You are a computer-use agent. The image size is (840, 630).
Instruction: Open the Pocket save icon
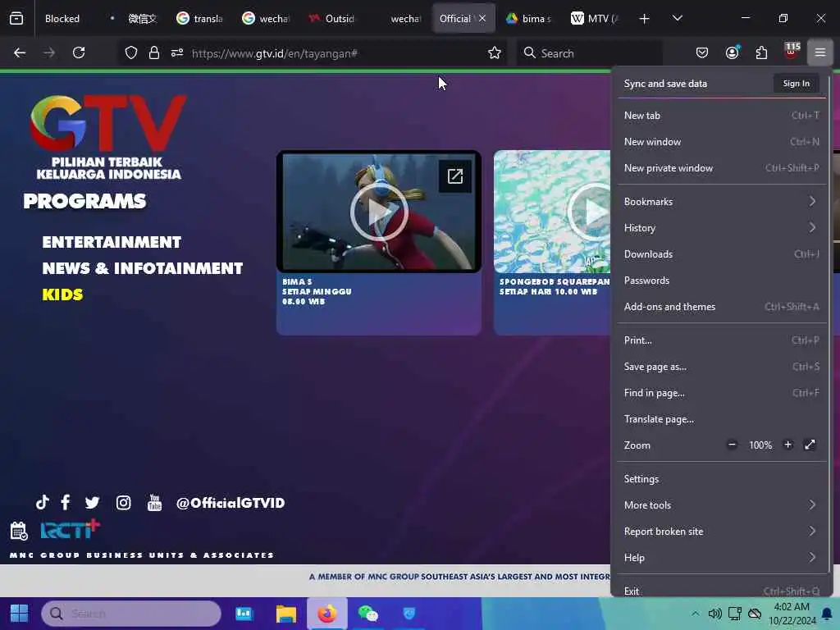[x=702, y=52]
